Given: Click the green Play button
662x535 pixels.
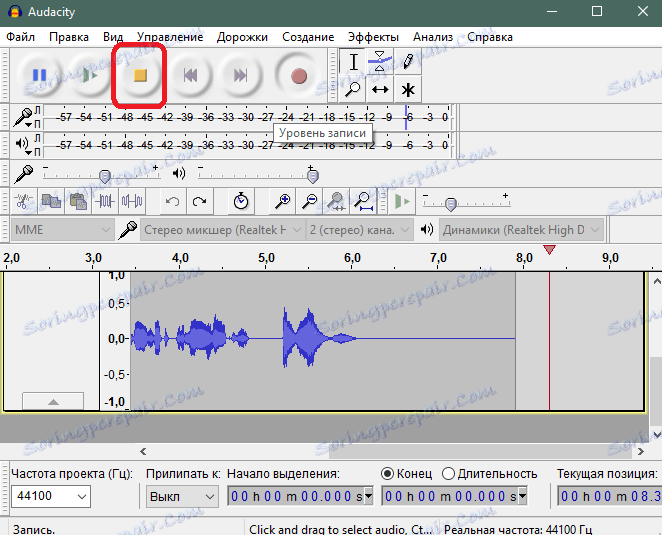Looking at the screenshot, I should coord(90,76).
